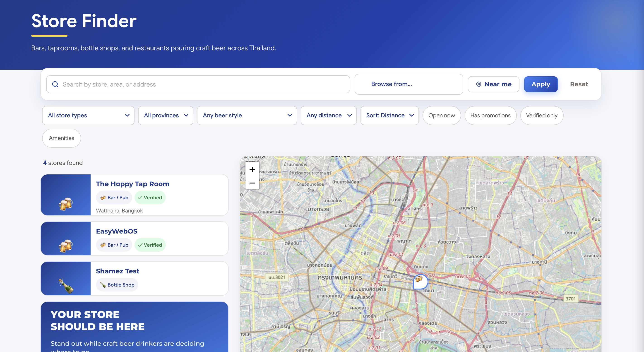Click Bar / Pub tag on The Hoppy Tap Room
Viewport: 644px width, 352px height.
pyautogui.click(x=114, y=198)
